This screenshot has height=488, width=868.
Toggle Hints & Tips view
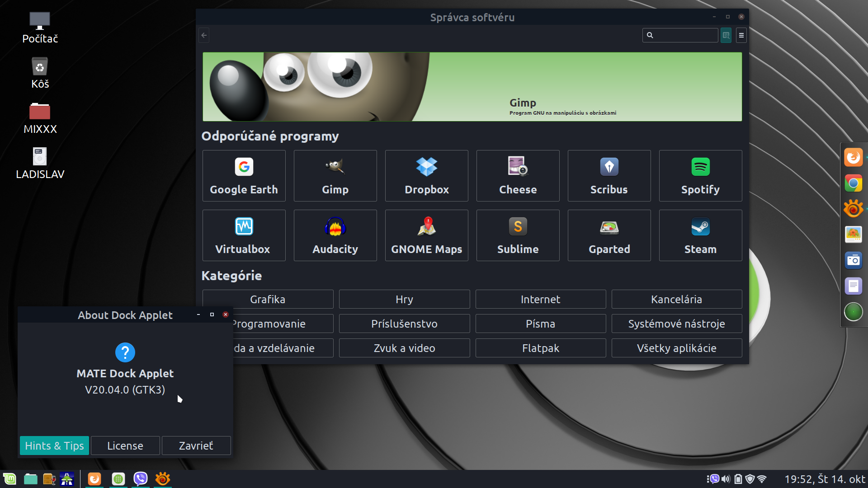pos(54,446)
